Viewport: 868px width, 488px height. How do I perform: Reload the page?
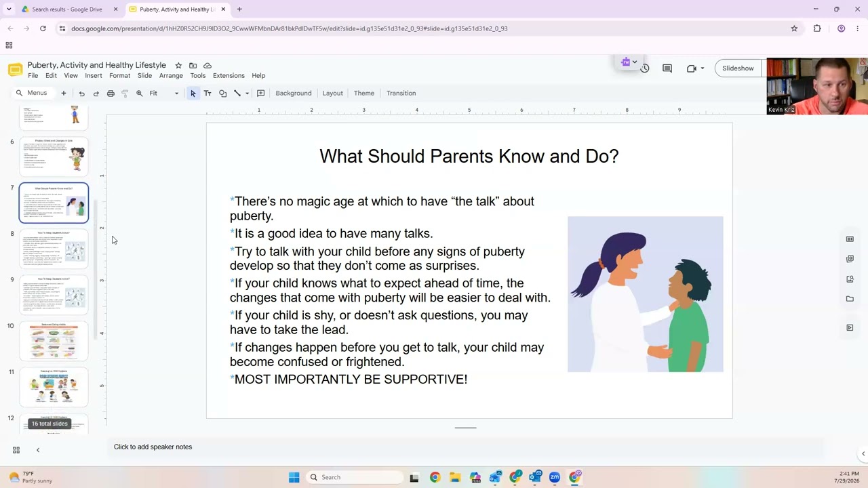click(x=43, y=28)
